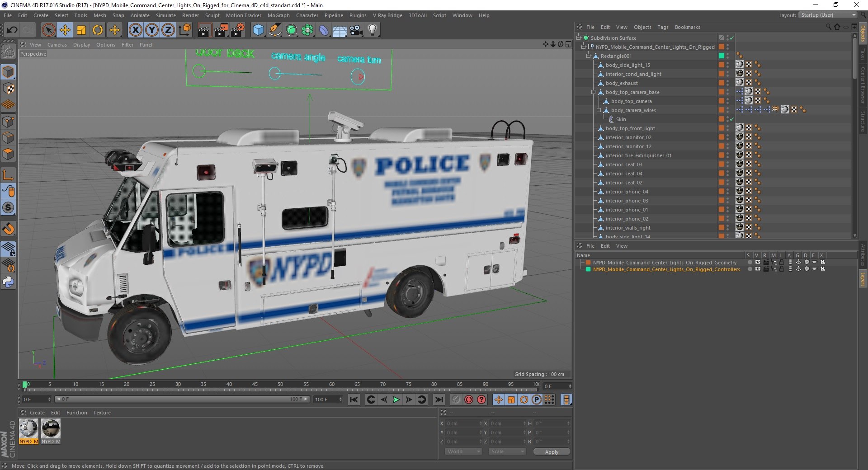868x470 pixels.
Task: Toggle Geometry layer visibility eye
Action: click(758, 262)
